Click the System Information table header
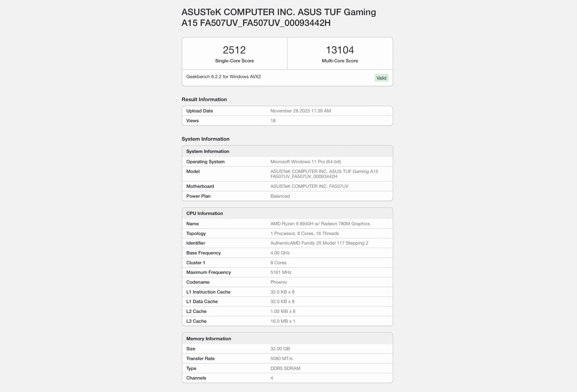Screen dimensions: 577x392 (208, 152)
